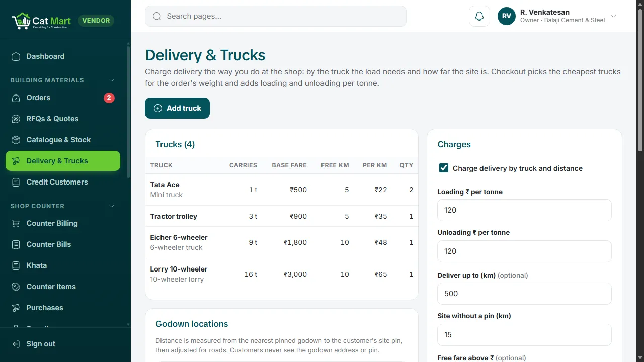Click the Cat Mart logo icon
The width and height of the screenshot is (644, 362).
pos(21,21)
